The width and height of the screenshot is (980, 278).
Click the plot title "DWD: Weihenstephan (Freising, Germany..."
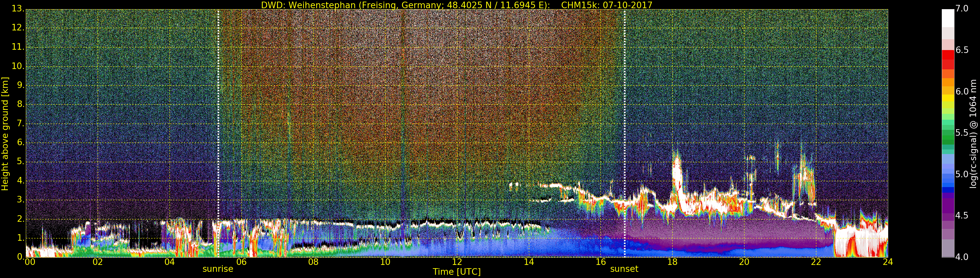pyautogui.click(x=457, y=5)
